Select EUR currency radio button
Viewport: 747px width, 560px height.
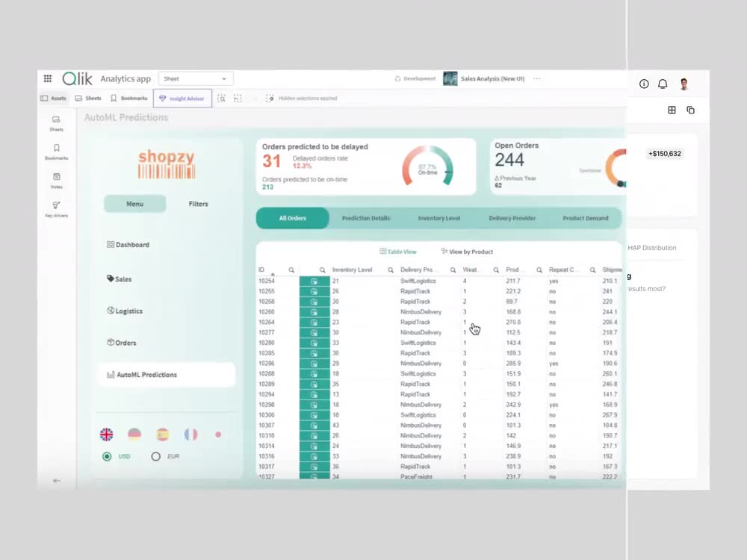[156, 456]
